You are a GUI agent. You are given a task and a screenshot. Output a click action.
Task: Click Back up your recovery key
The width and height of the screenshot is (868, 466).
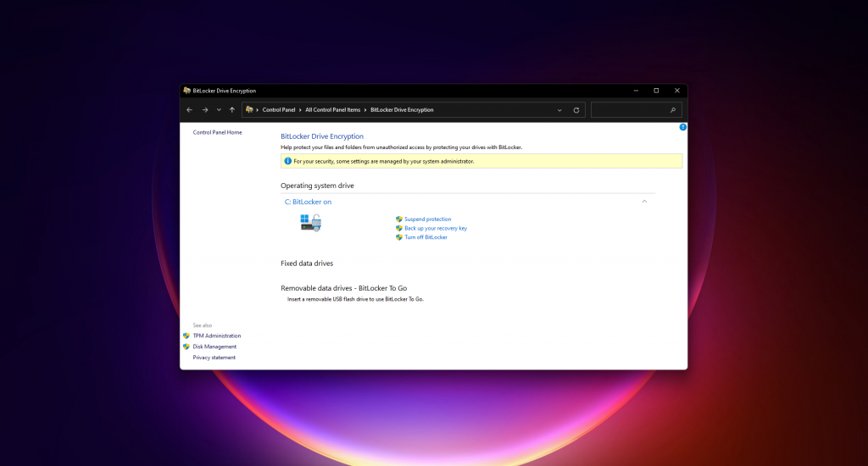436,228
